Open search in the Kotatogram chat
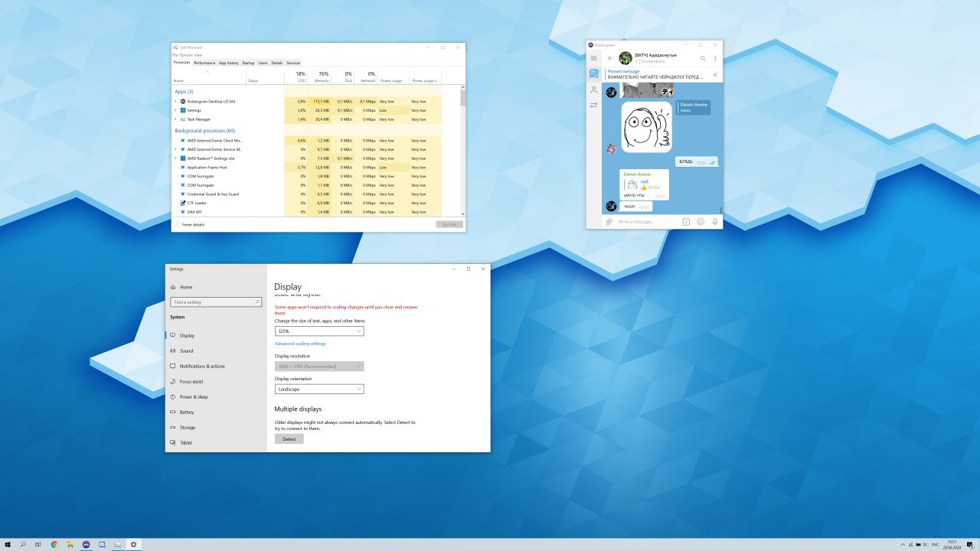This screenshot has height=551, width=980. click(703, 58)
